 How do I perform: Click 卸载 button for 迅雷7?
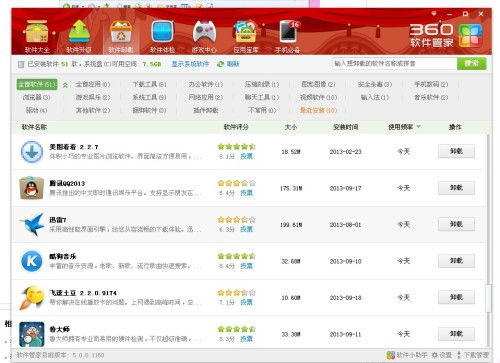coord(456,224)
